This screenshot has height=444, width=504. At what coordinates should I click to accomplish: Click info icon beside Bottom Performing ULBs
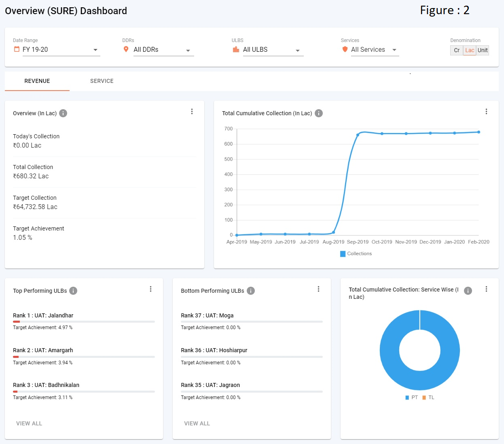coord(251,291)
